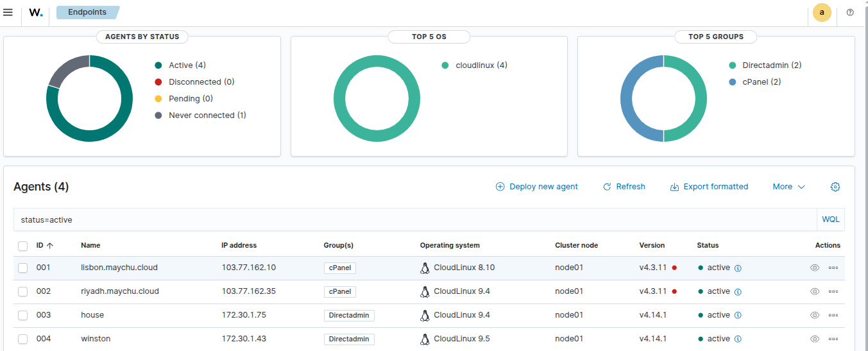
Task: Click the user avatar 'a'
Action: click(822, 12)
